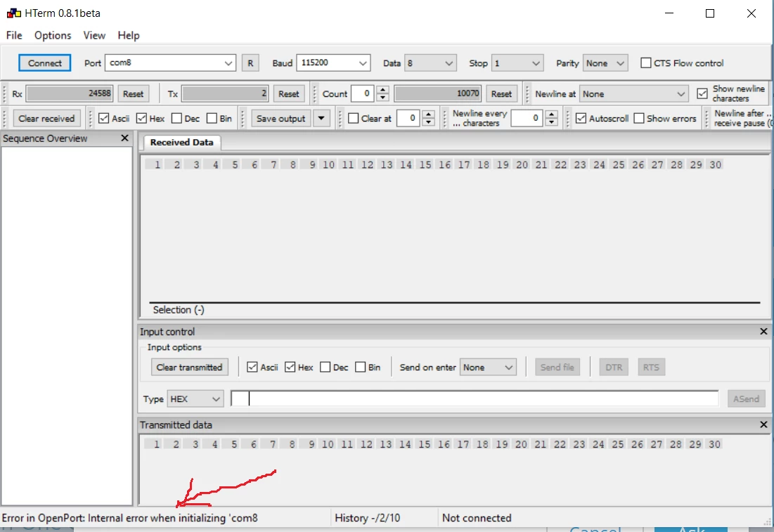Open the Newline at dropdown

(633, 93)
